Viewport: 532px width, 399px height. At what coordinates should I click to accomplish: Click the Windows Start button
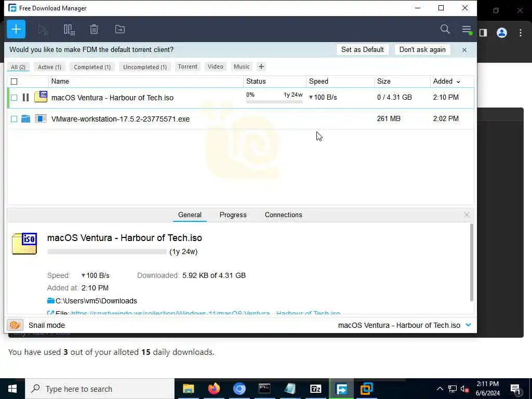click(x=12, y=389)
